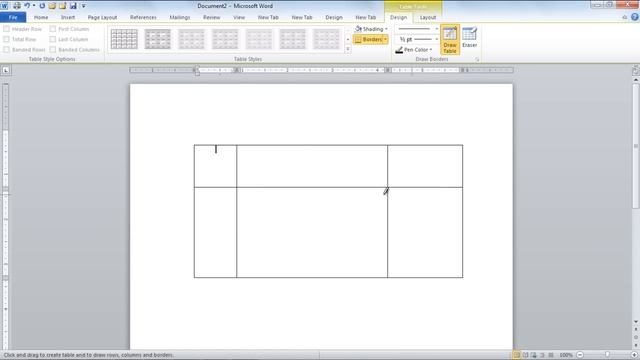Viewport: 640px width, 360px height.
Task: Open the File tab
Action: click(x=13, y=17)
